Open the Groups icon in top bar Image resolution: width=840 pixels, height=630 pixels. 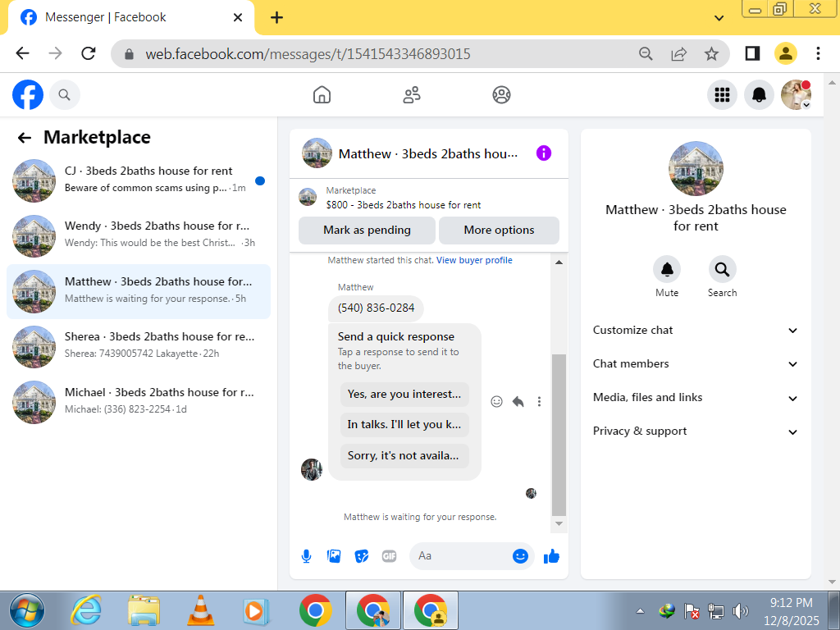tap(501, 95)
